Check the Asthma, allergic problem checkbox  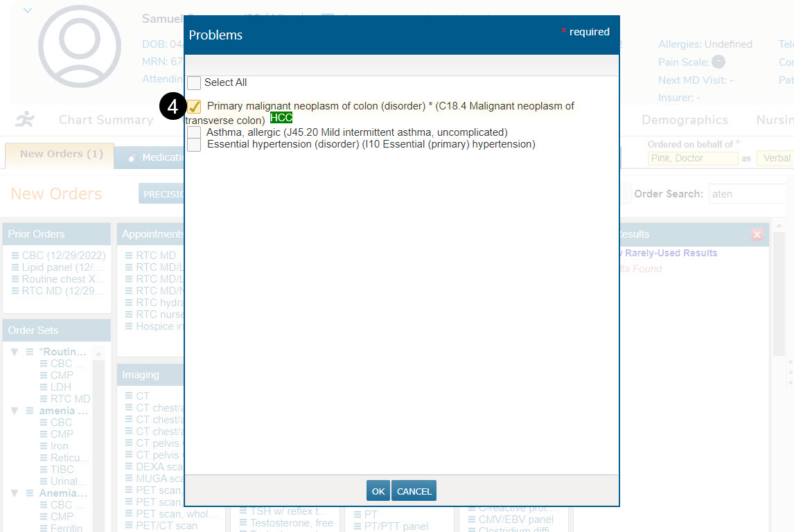[194, 132]
